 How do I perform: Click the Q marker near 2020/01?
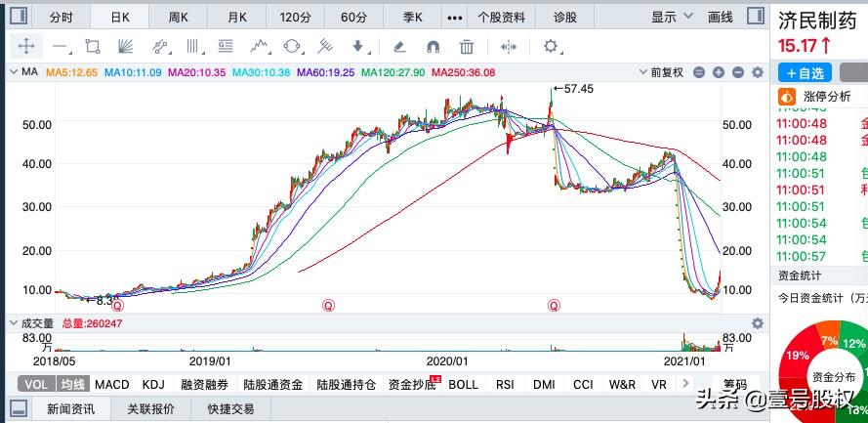(x=554, y=305)
